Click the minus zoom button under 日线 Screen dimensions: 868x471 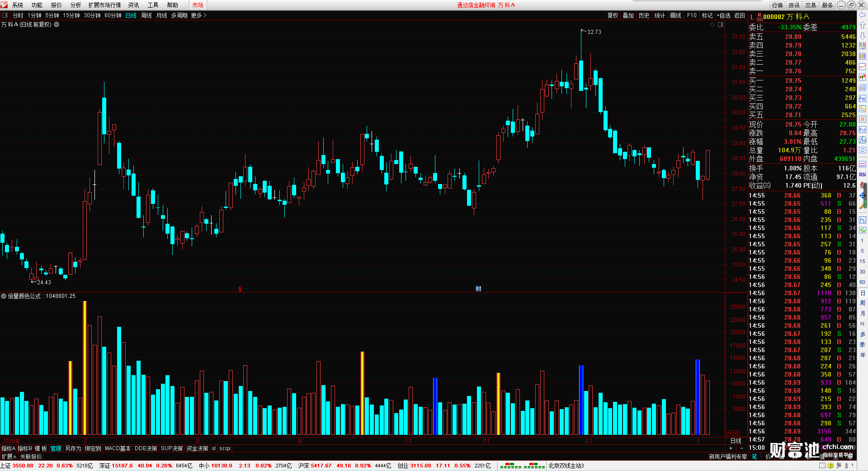pyautogui.click(x=742, y=448)
